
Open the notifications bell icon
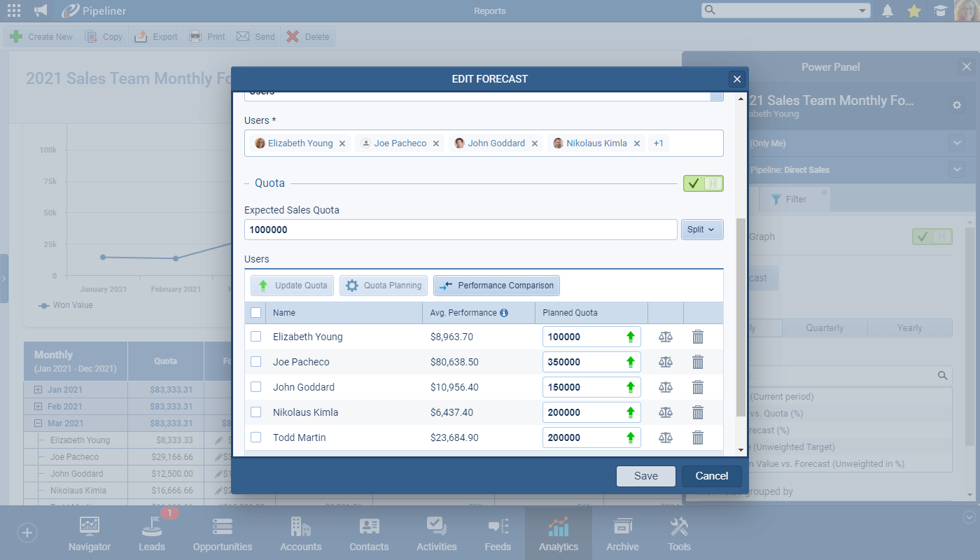point(888,10)
